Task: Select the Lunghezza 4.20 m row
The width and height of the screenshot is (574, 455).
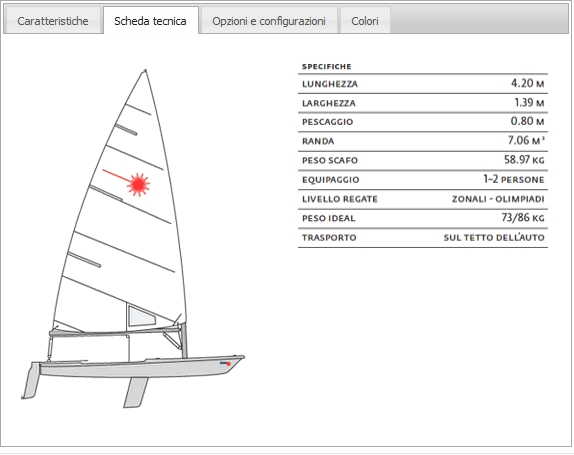Action: (x=423, y=84)
